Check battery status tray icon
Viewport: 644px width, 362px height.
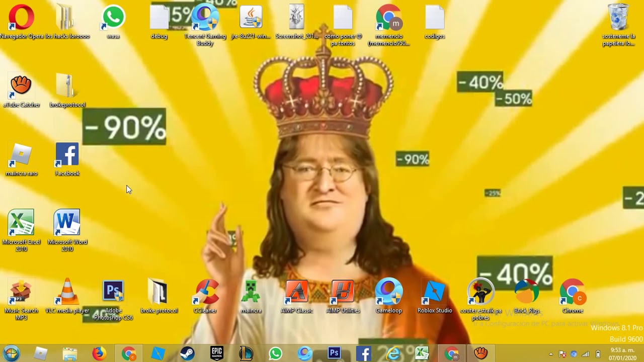tap(598, 354)
